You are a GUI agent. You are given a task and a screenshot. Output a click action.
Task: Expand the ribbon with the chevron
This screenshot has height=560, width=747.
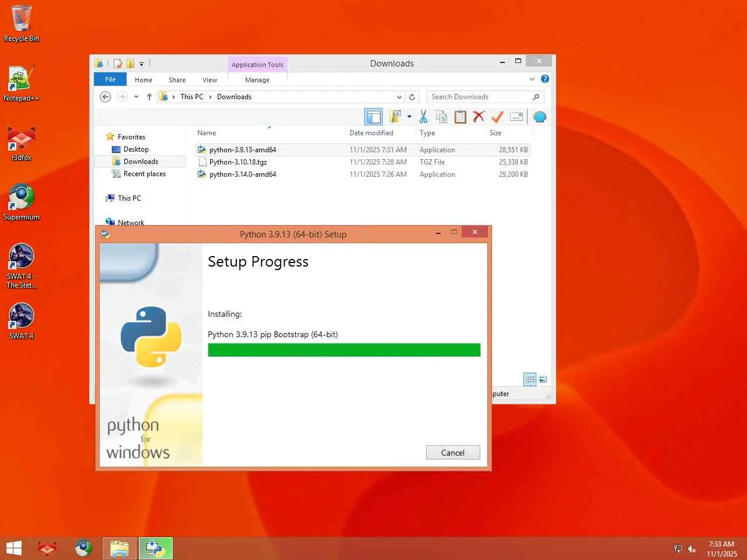(532, 79)
